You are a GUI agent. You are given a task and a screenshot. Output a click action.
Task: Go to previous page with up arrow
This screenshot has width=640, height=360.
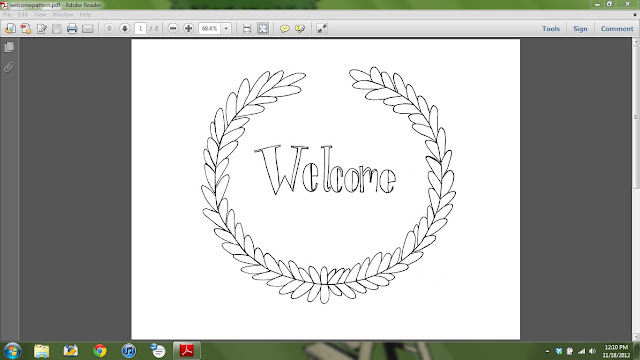[109, 29]
